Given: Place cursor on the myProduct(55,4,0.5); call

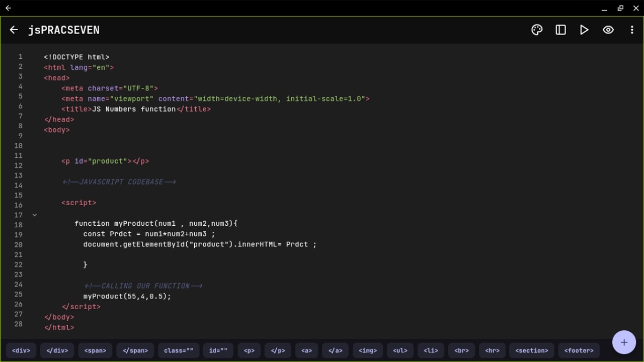Looking at the screenshot, I should [x=127, y=296].
